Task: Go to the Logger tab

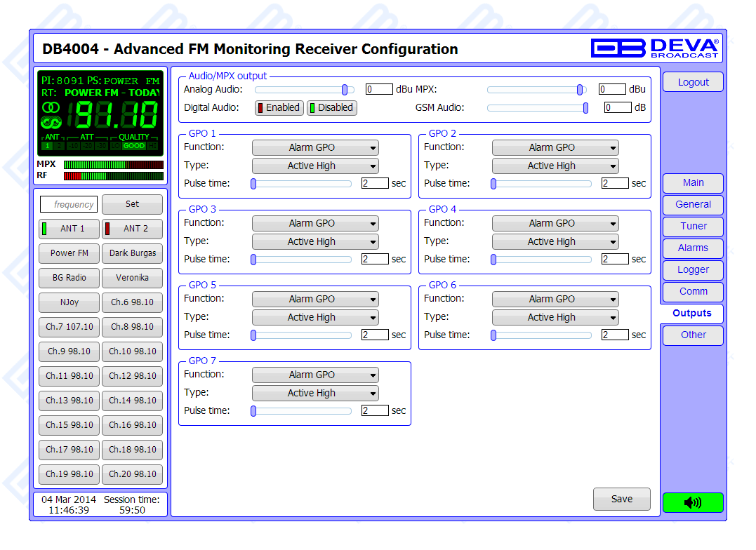Action: point(693,270)
